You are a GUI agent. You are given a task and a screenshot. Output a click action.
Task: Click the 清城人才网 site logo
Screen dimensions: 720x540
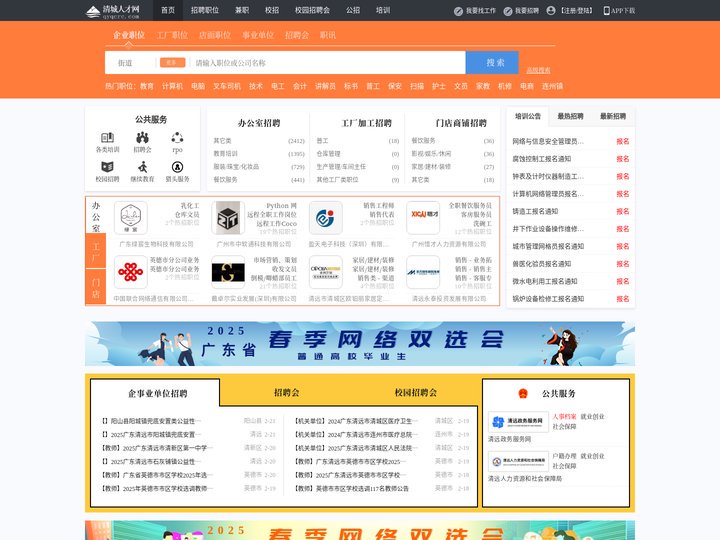(113, 11)
